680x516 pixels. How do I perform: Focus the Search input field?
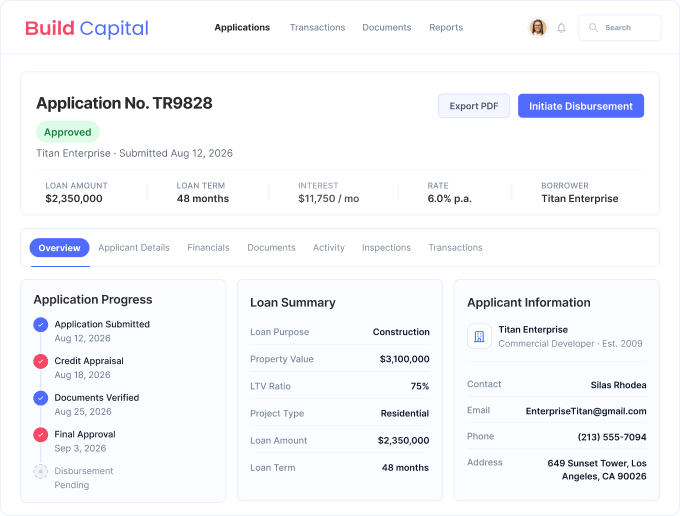[620, 28]
